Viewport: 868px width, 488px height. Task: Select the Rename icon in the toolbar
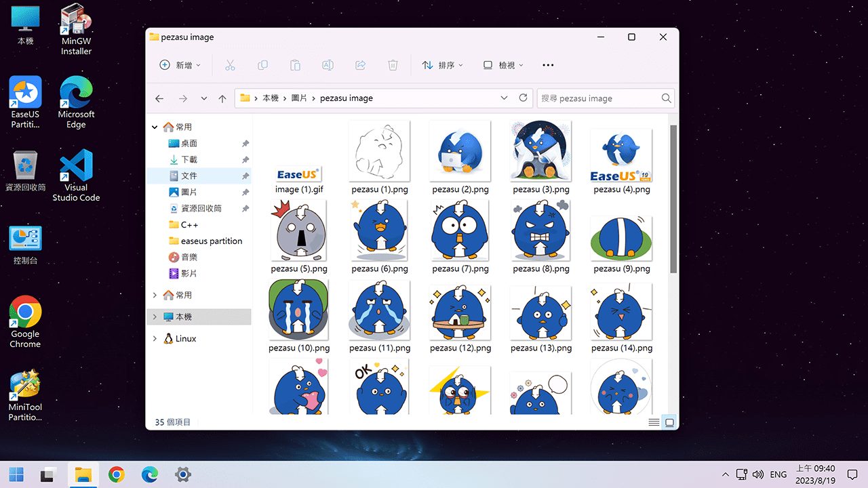click(x=328, y=64)
